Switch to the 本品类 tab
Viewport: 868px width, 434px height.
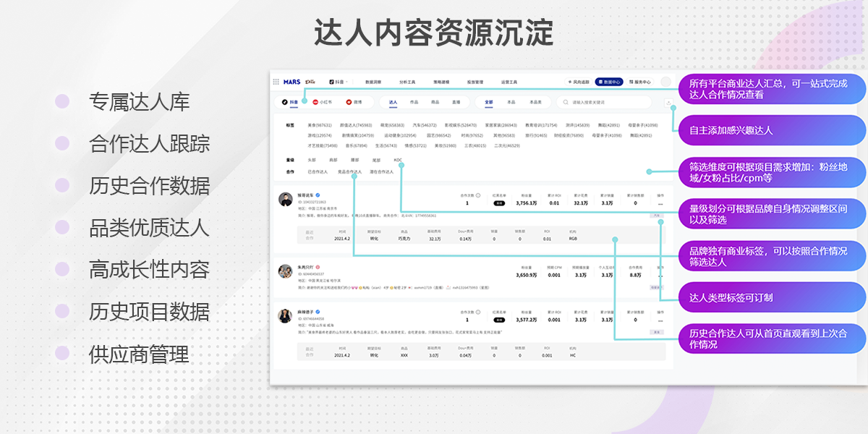pos(535,103)
